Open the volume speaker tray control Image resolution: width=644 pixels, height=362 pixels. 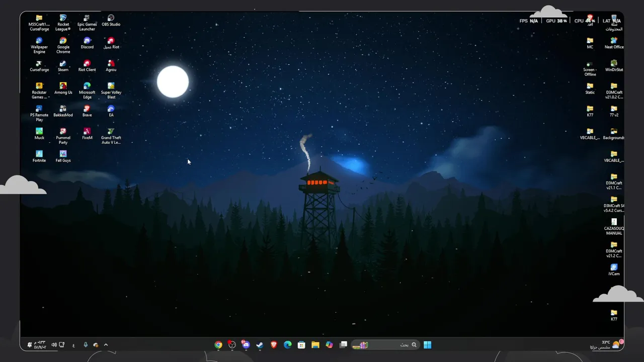[x=54, y=345]
